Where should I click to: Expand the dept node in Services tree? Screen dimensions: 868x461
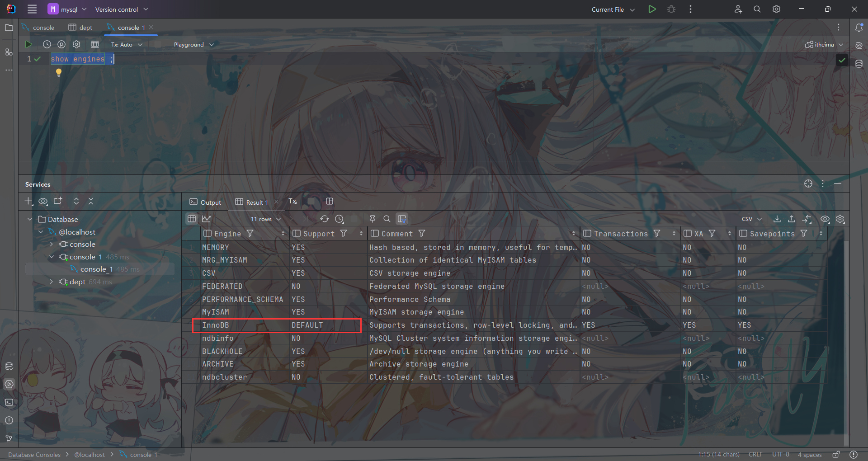click(x=52, y=282)
